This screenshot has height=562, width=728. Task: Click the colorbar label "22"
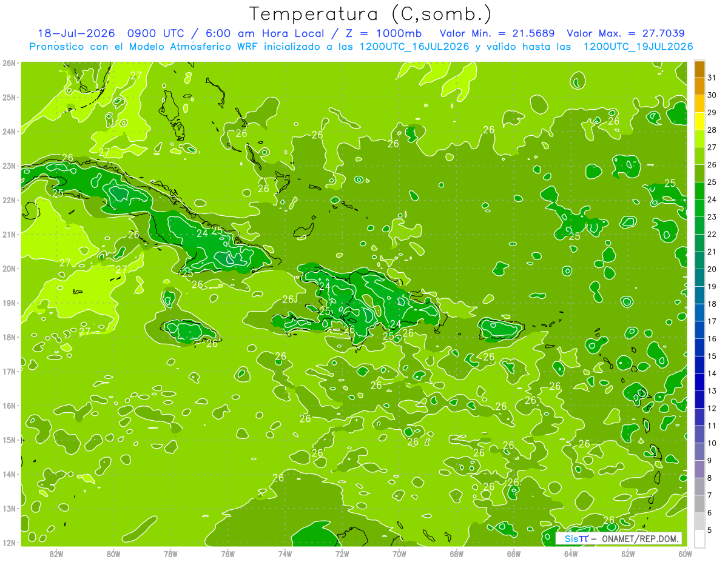tap(712, 234)
